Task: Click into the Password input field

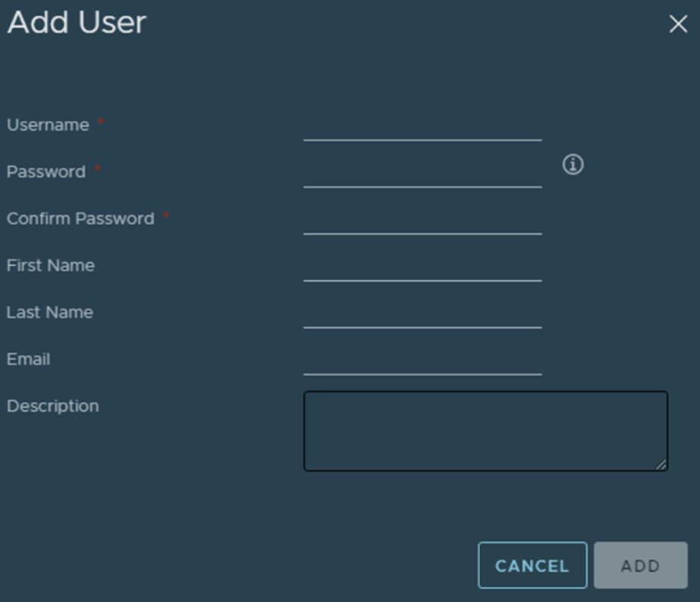Action: [x=422, y=174]
